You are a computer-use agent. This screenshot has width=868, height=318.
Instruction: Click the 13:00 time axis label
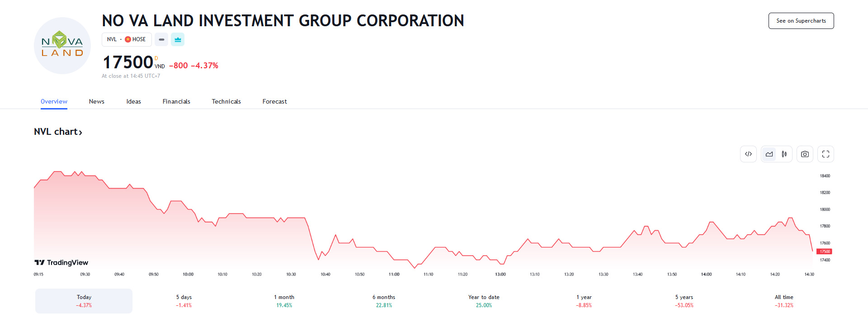coord(500,274)
